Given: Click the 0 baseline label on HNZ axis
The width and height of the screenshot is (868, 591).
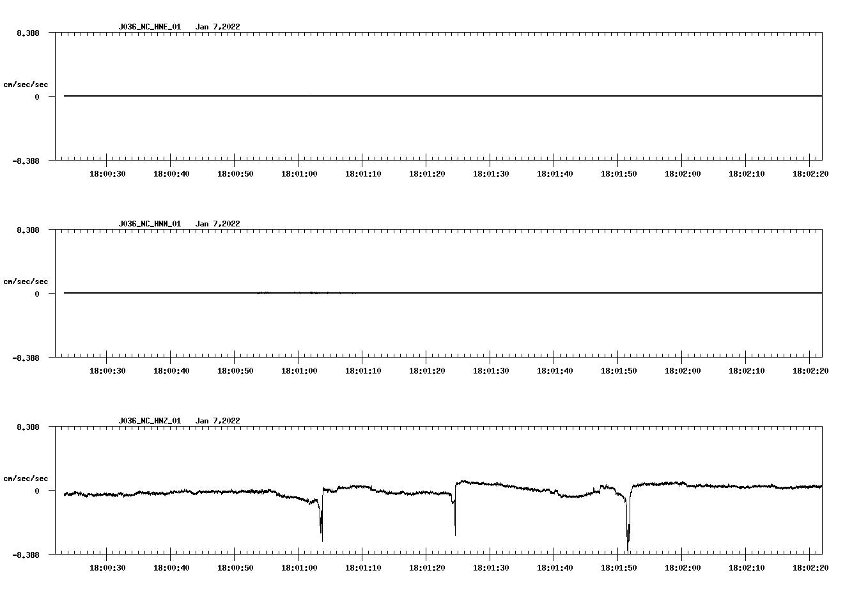Looking at the screenshot, I should [x=37, y=491].
